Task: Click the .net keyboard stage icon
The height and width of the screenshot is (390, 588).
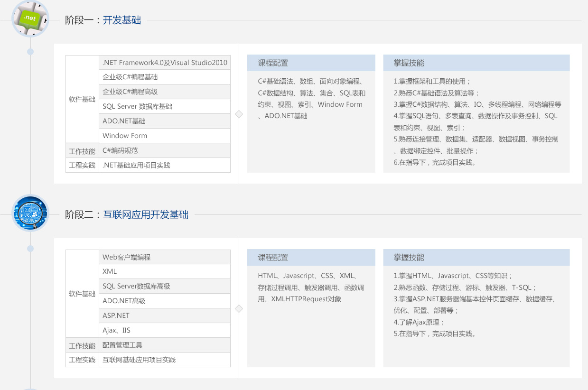Action: tap(30, 18)
